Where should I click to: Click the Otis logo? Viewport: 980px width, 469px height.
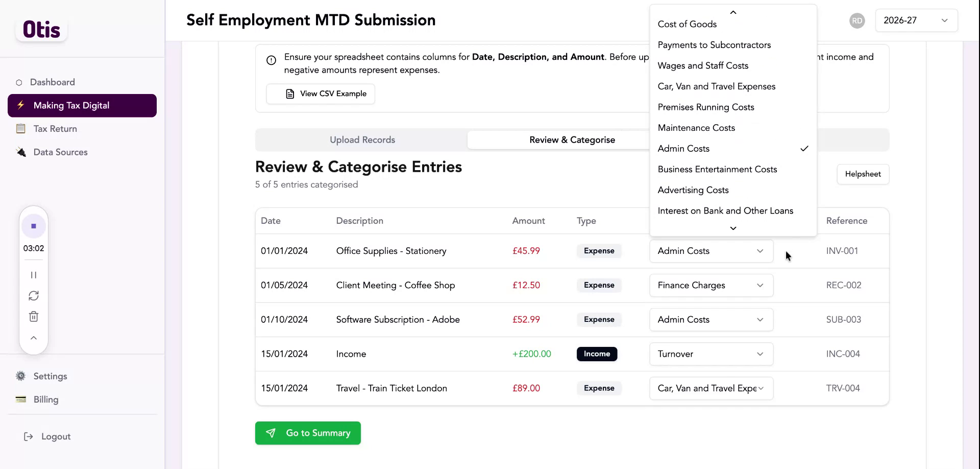(x=41, y=30)
